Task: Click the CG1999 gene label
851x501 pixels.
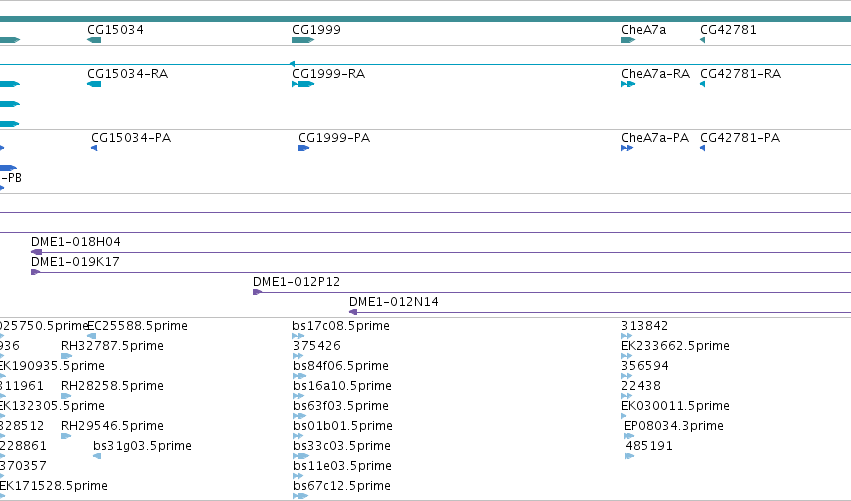Action: pos(316,30)
